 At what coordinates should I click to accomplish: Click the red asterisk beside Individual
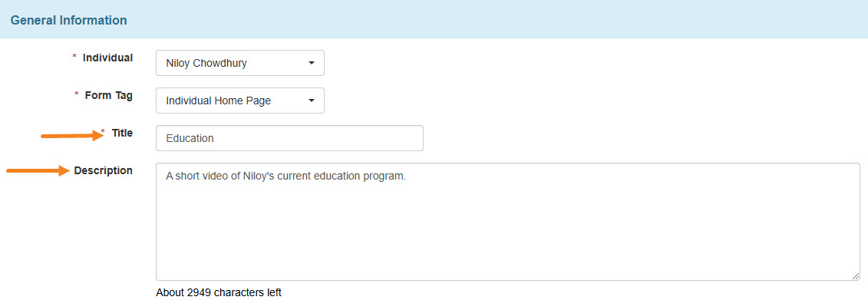click(x=74, y=57)
